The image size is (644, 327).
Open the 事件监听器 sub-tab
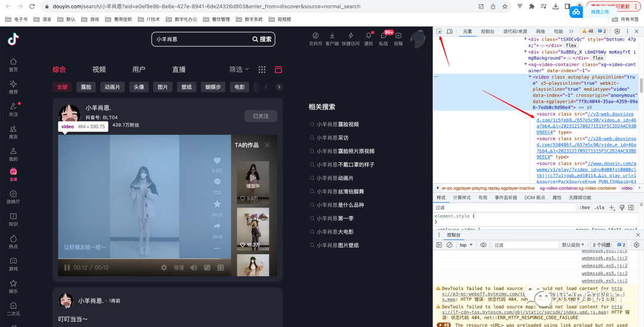[x=506, y=198]
